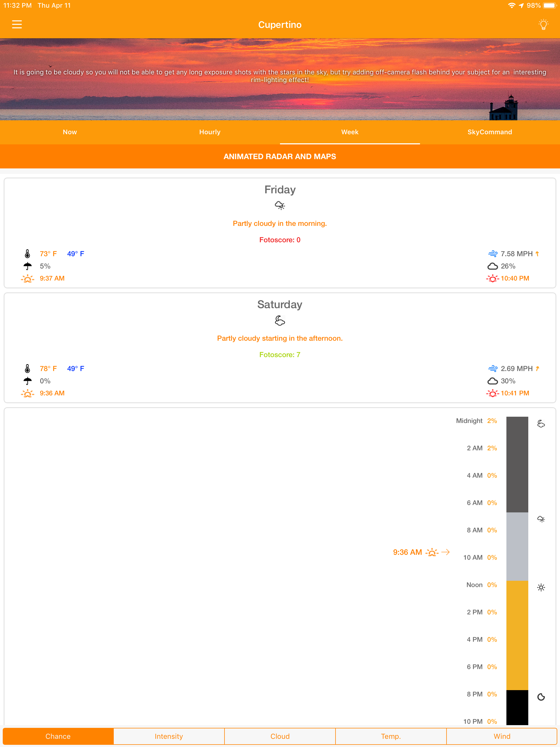Tap Saturday's umbrella precipitation icon
This screenshot has height=747, width=560.
click(27, 381)
